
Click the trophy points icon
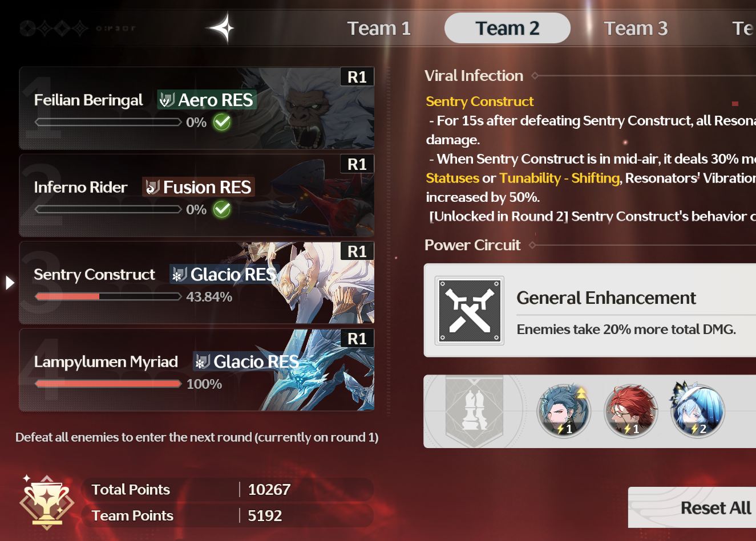pyautogui.click(x=46, y=502)
